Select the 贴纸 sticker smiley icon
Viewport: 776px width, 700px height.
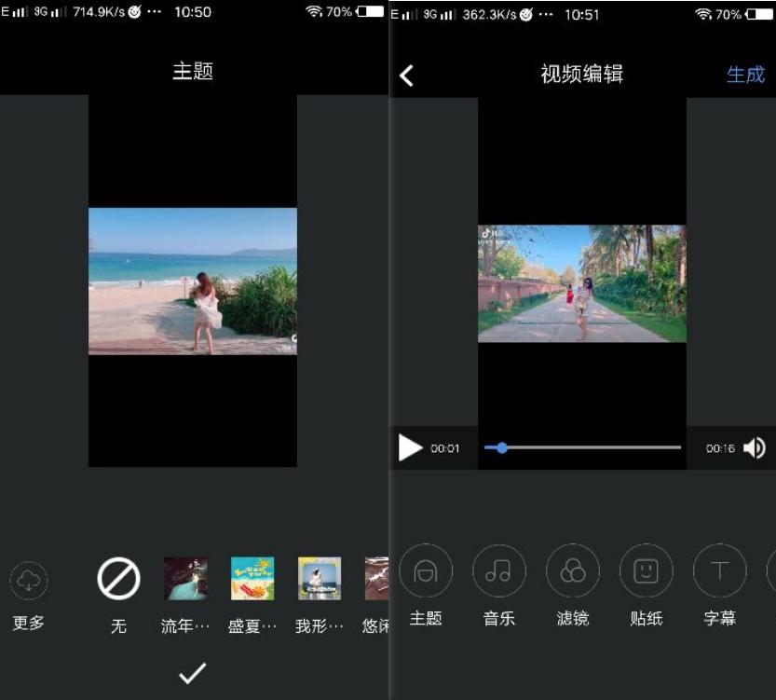point(647,571)
